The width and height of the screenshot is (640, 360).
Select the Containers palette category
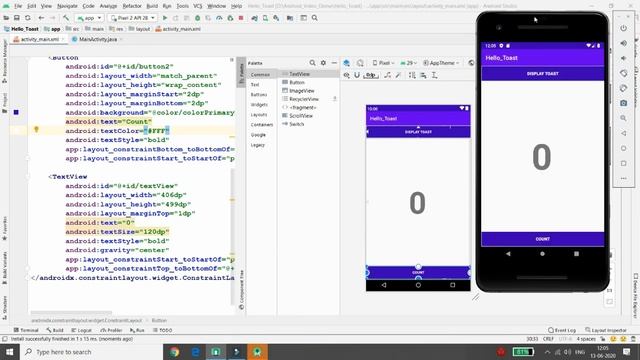click(262, 124)
